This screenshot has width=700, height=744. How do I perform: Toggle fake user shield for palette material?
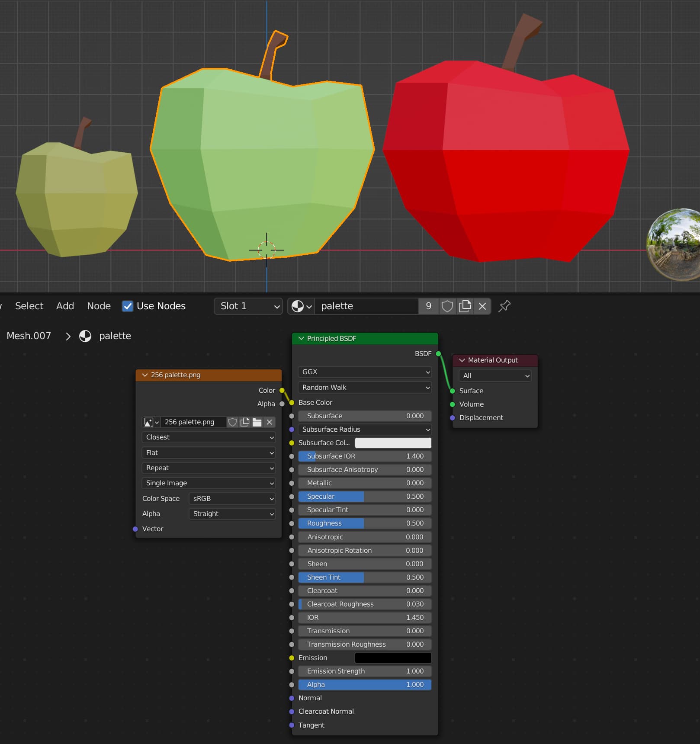(x=447, y=306)
